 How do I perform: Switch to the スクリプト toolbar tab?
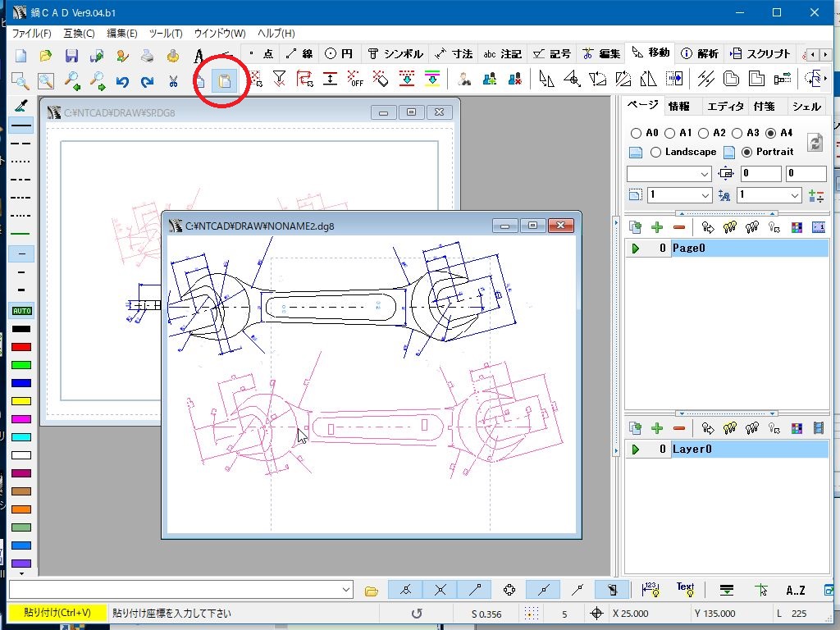pos(760,53)
